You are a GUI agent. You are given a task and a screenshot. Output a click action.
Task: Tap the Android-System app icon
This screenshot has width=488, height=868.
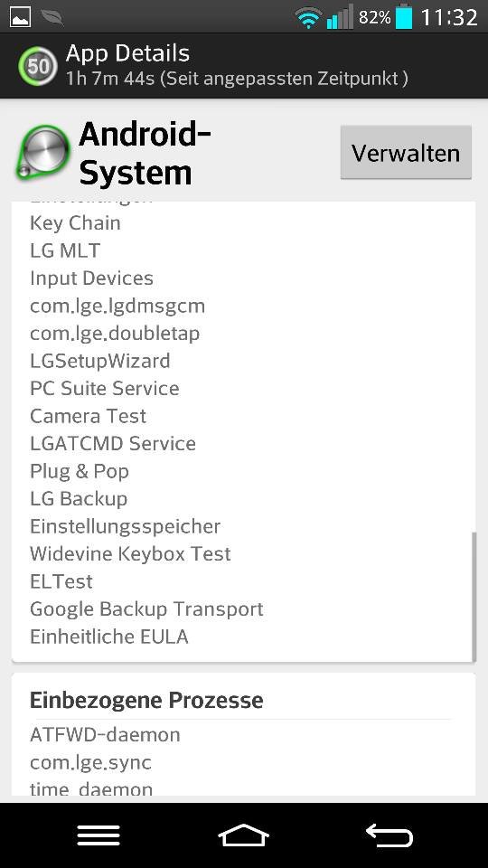click(42, 153)
